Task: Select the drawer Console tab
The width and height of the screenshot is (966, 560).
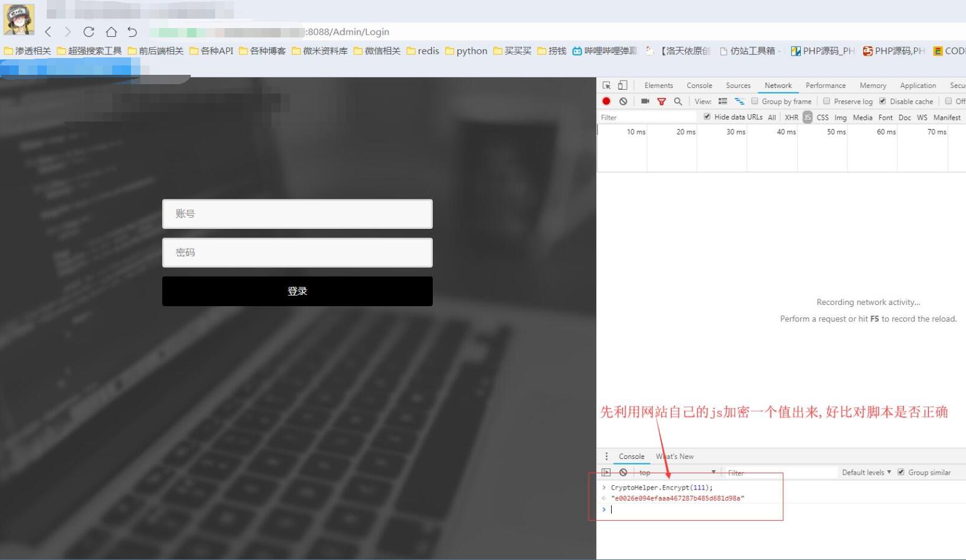Action: pyautogui.click(x=632, y=456)
